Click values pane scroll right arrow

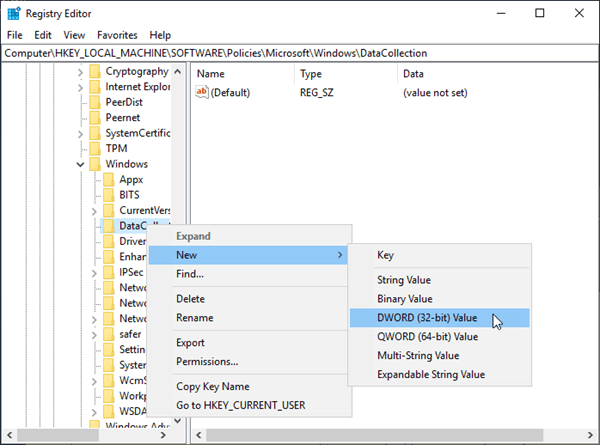coord(590,435)
